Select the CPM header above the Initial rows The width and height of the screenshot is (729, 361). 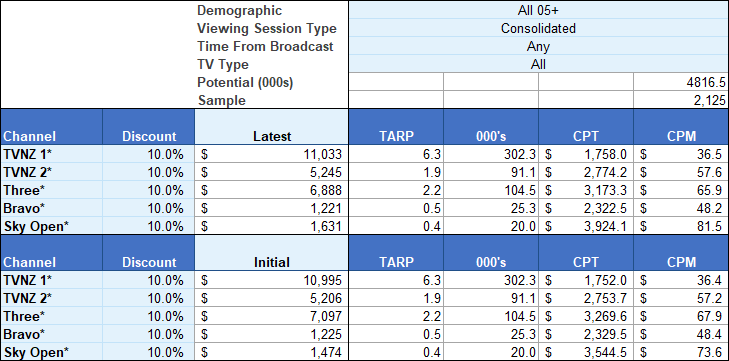[x=681, y=253]
